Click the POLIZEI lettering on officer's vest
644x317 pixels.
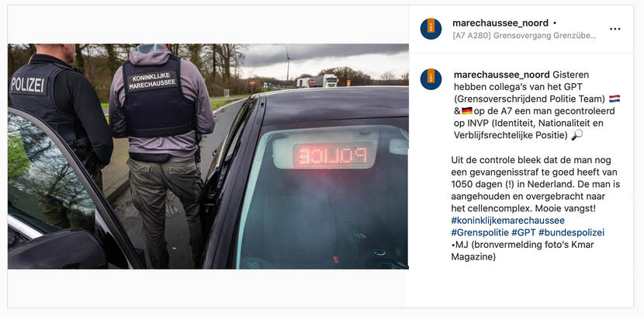27,85
